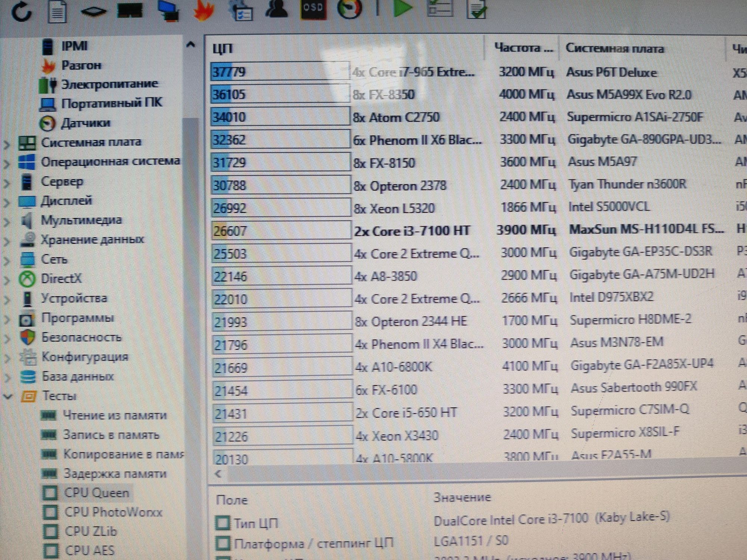Select CPU Queen benchmark

[x=97, y=493]
